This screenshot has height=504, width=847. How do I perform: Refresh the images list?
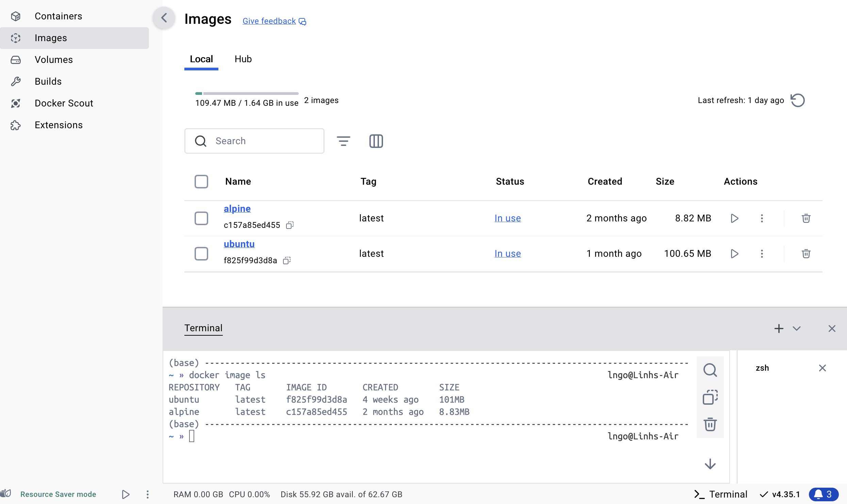(x=798, y=100)
